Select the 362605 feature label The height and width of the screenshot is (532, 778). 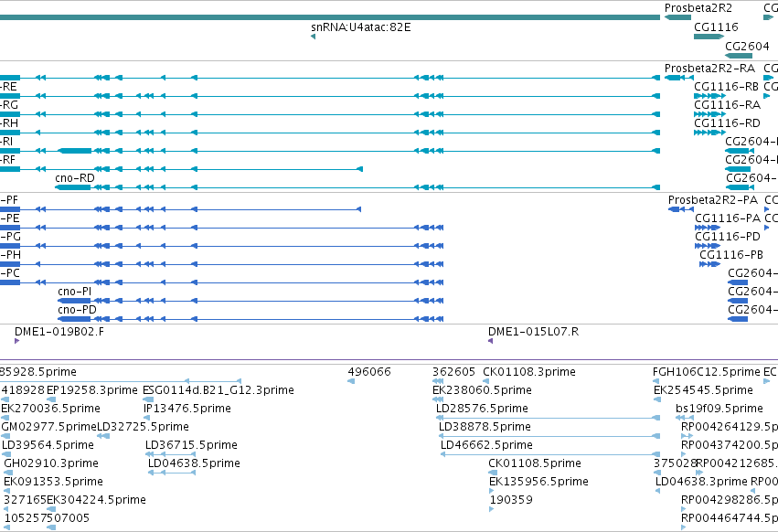click(453, 372)
